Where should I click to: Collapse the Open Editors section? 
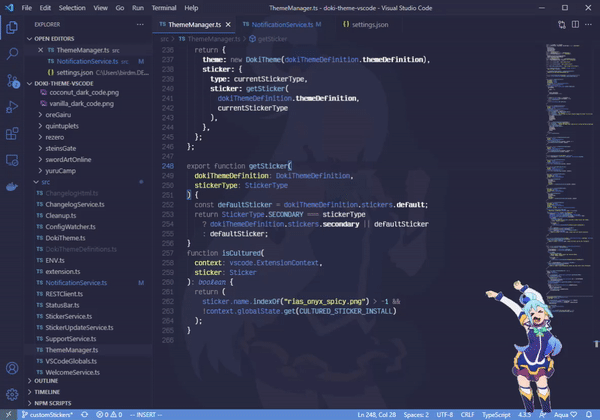(54, 39)
